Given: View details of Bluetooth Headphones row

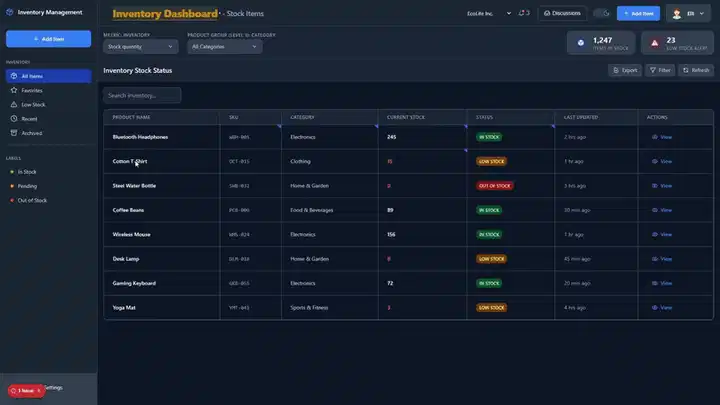Looking at the screenshot, I should point(662,137).
